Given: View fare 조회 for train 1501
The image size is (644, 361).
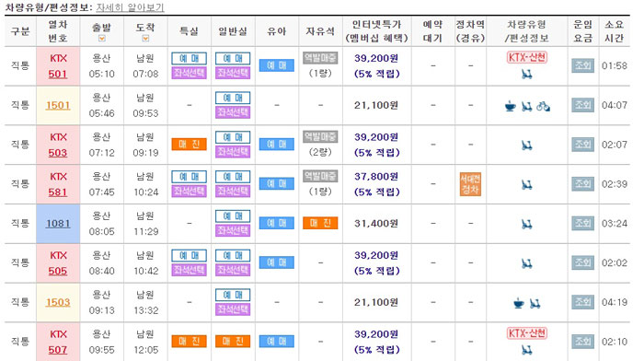Looking at the screenshot, I should [x=582, y=105].
